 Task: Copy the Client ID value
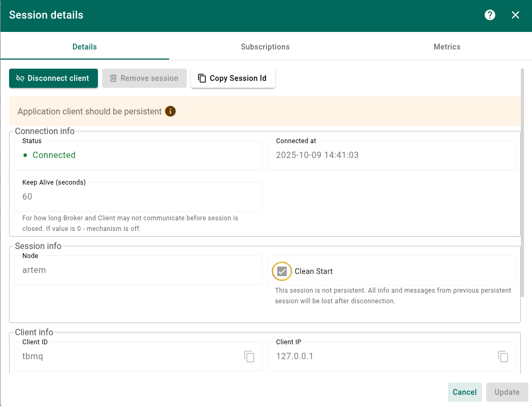pos(249,357)
